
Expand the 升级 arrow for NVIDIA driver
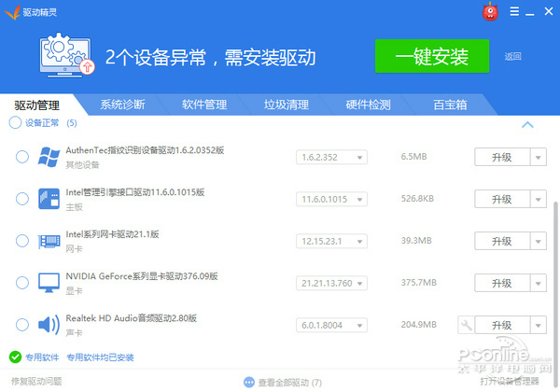[539, 283]
